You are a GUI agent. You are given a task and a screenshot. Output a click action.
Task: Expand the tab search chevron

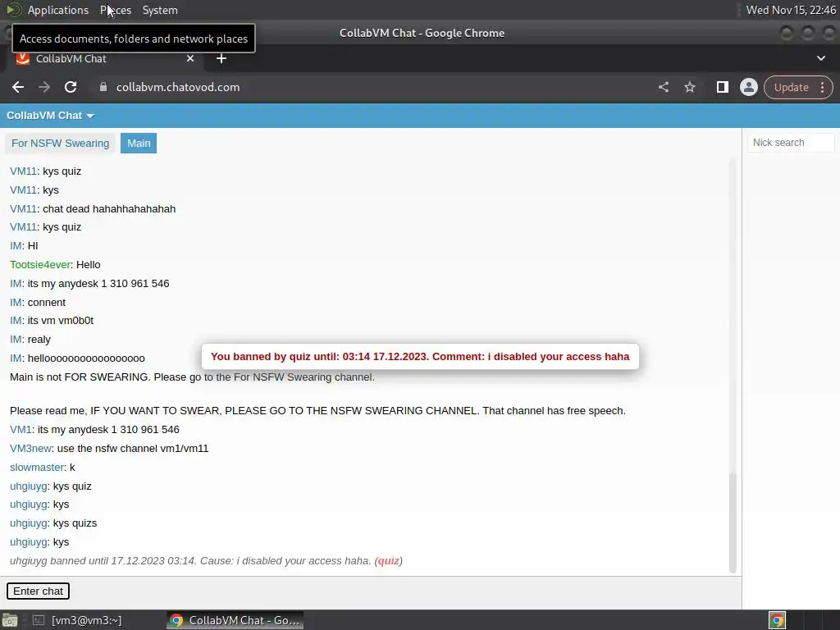tap(820, 58)
